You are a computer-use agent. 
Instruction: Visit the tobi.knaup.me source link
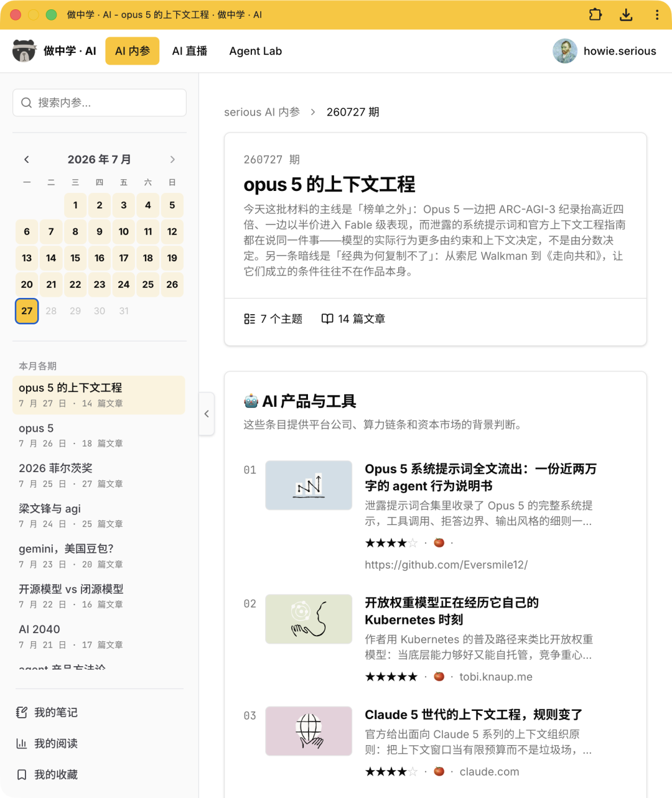click(496, 677)
